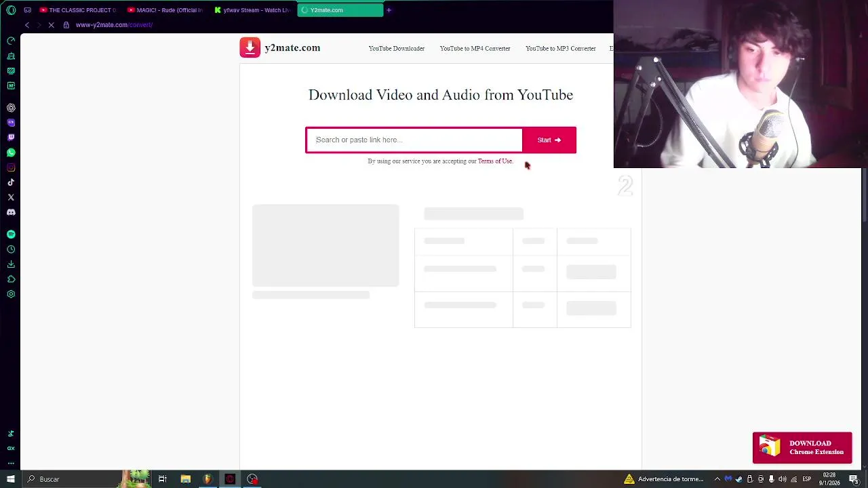Switch to THE CLASSIC PROJECT tab
868x488 pixels.
click(78, 10)
